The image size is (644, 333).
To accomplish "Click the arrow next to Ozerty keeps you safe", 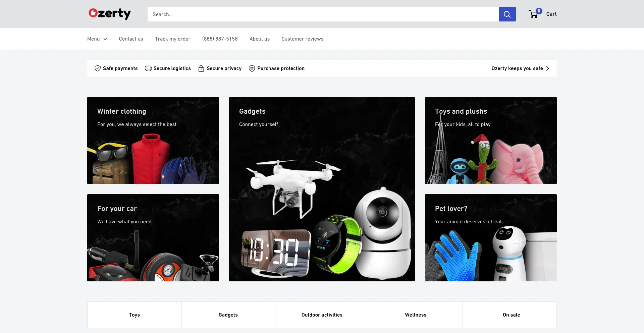I will point(547,68).
